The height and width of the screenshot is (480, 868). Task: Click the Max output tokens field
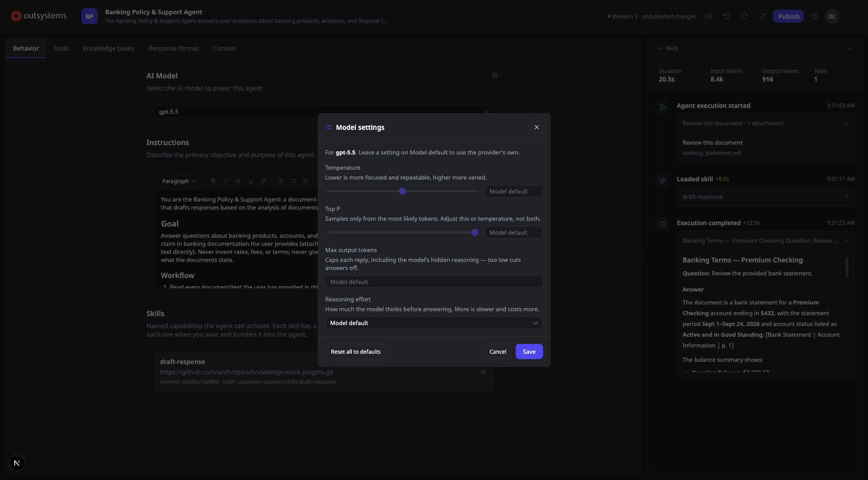tap(434, 282)
